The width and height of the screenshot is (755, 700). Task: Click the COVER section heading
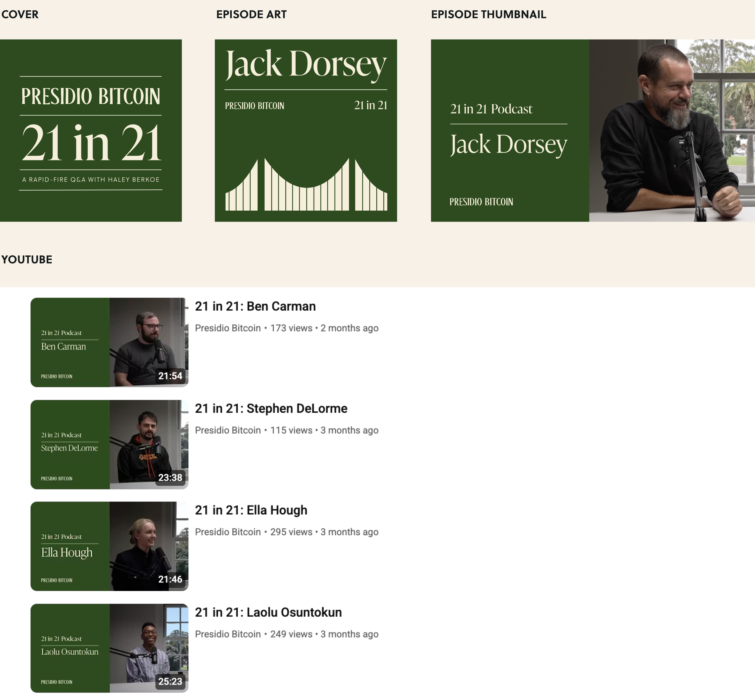coord(20,15)
